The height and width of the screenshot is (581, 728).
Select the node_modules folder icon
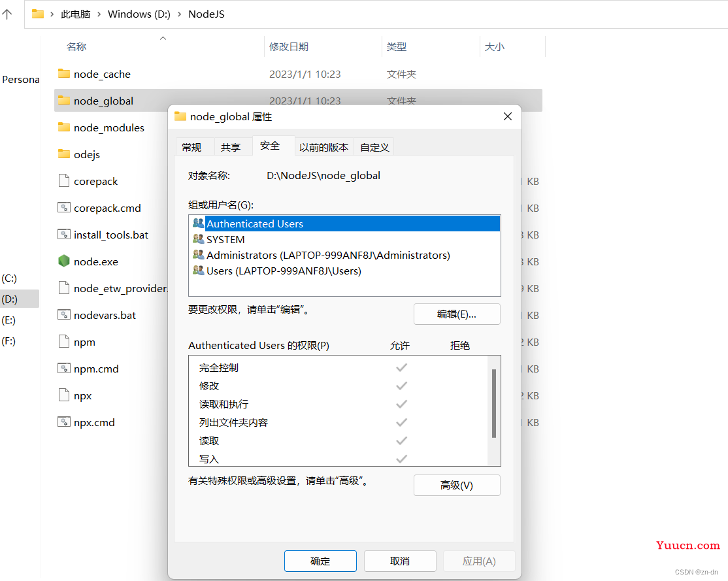[x=64, y=127]
